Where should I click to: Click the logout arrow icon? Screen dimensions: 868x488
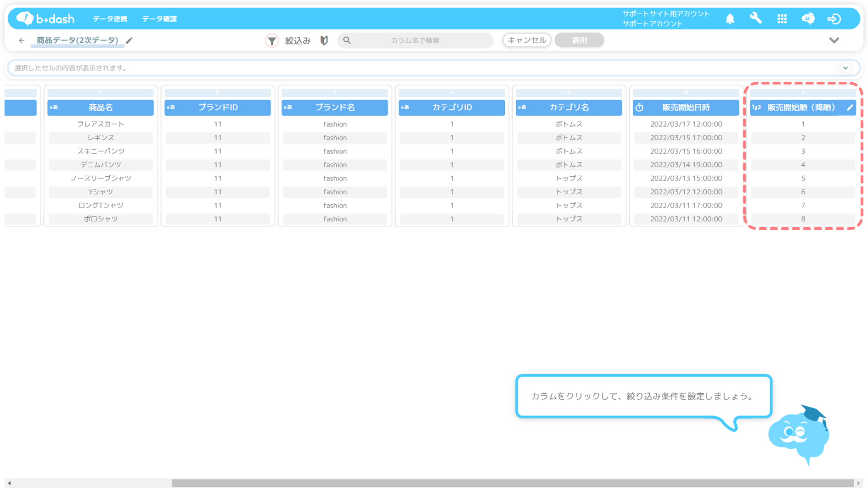tap(834, 19)
